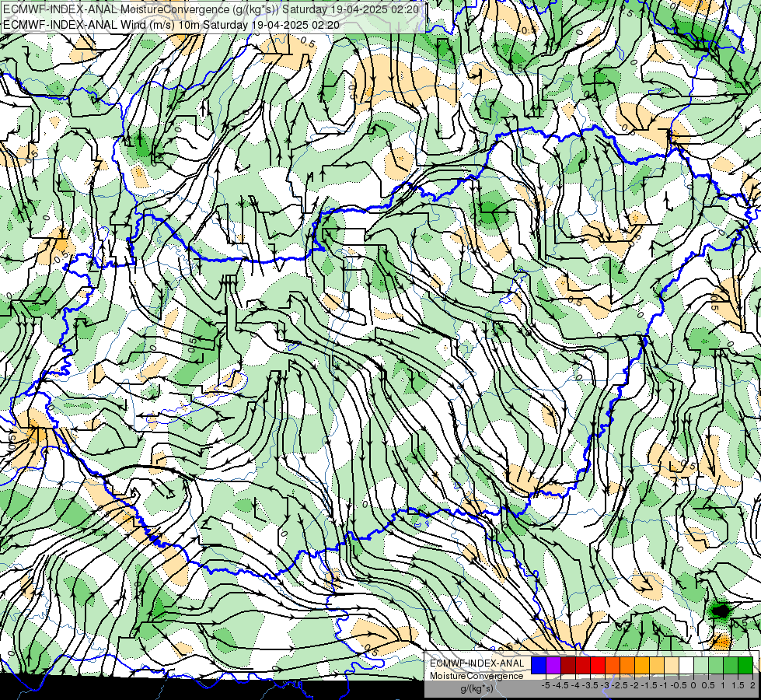Click the dark maroon legend swatch near -4

point(568,666)
